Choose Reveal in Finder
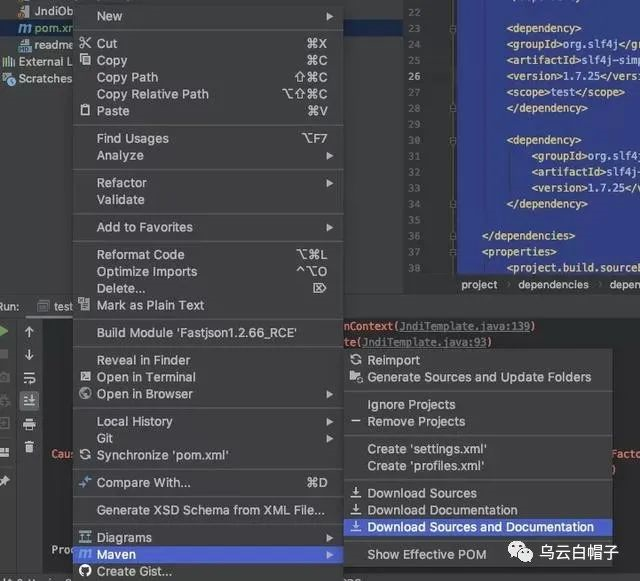The height and width of the screenshot is (581, 640). click(208, 360)
